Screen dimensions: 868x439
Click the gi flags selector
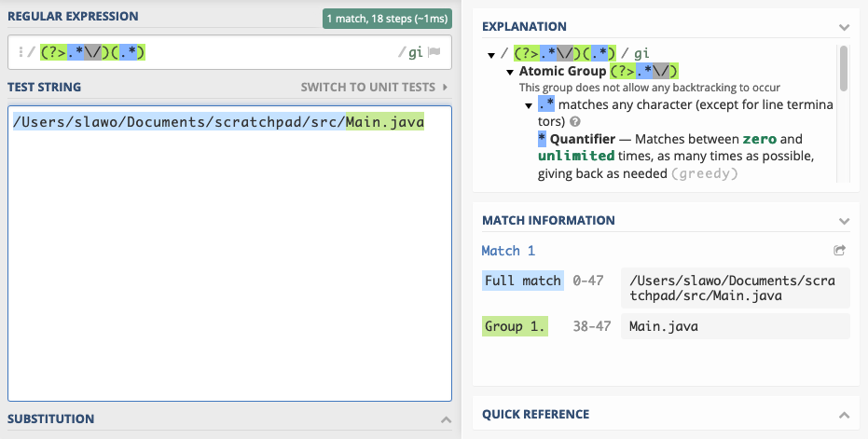[x=415, y=52]
